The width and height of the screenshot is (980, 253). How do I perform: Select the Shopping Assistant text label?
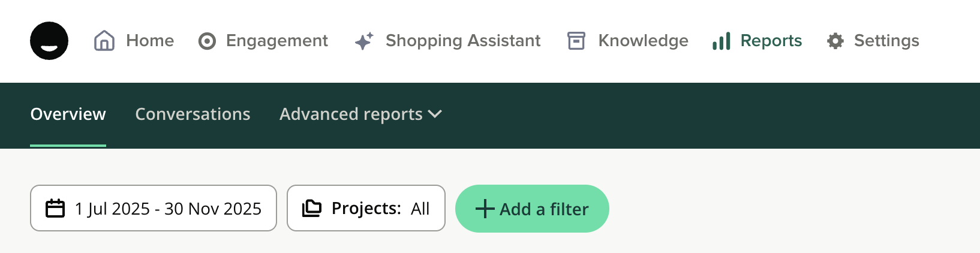click(463, 41)
